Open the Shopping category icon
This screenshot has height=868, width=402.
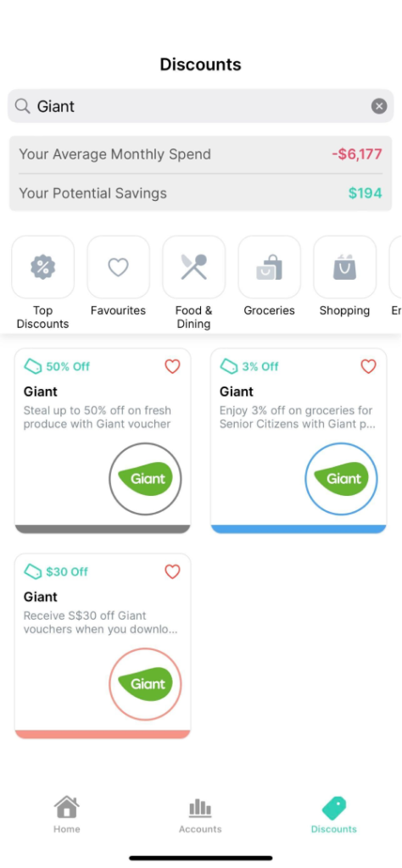coord(344,267)
